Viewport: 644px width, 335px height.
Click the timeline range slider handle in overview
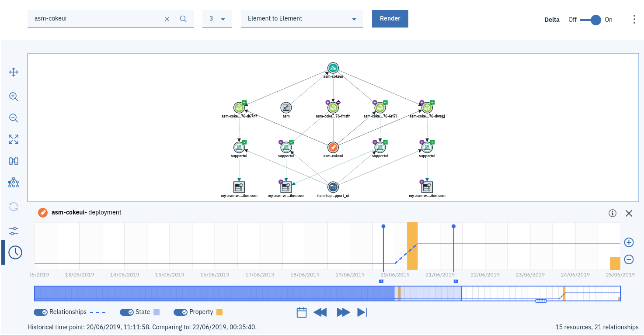(541, 300)
